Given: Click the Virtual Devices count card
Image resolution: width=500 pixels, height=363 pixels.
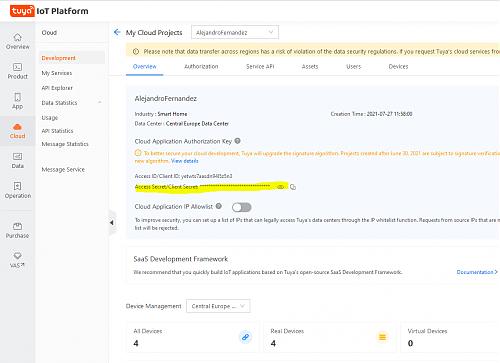Looking at the screenshot, I should (450, 337).
